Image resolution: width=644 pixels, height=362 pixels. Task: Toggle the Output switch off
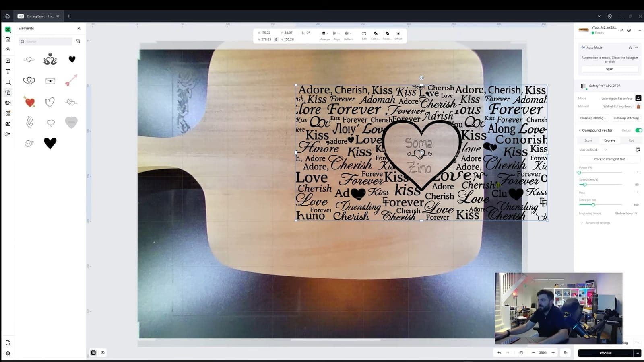coord(638,130)
